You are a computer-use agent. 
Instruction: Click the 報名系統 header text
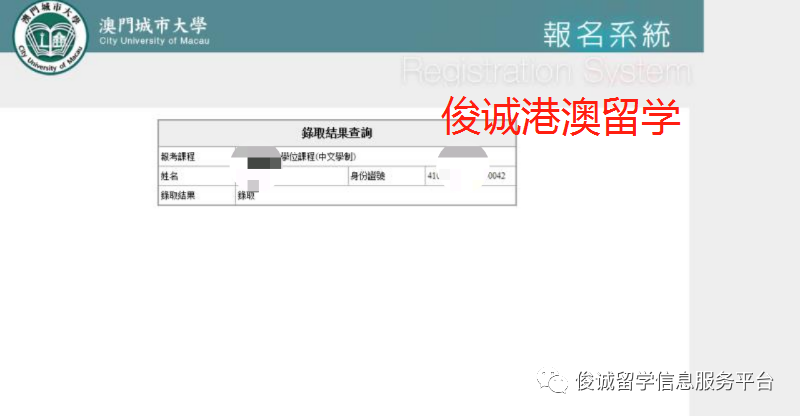click(607, 35)
